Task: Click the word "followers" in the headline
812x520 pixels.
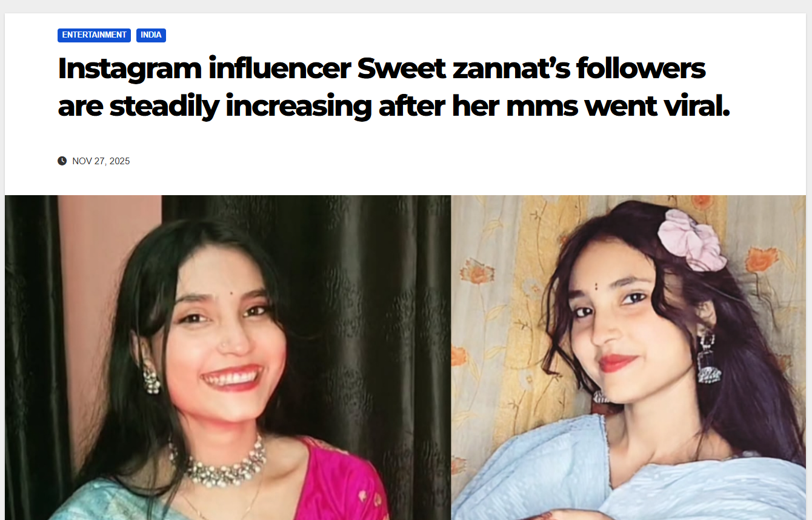Action: (x=641, y=68)
